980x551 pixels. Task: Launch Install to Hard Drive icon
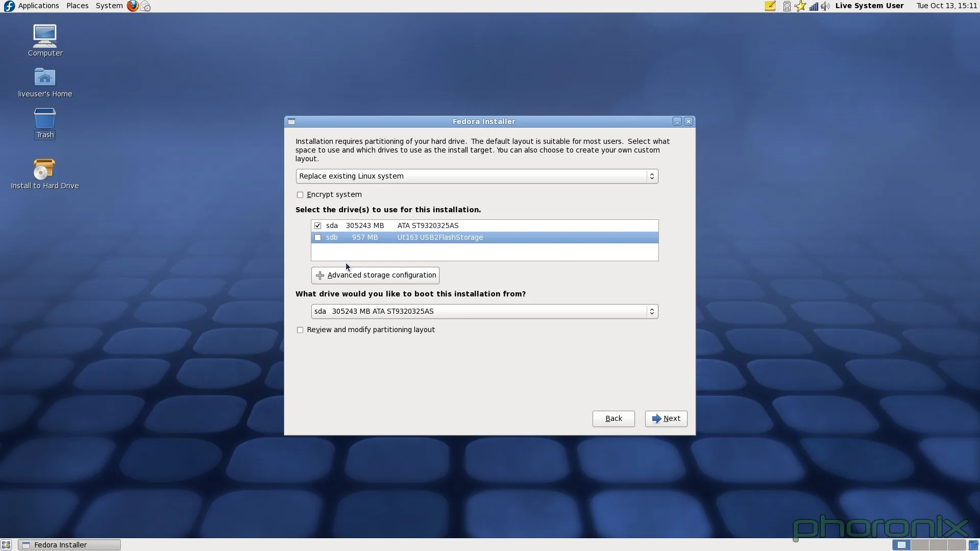pyautogui.click(x=45, y=174)
